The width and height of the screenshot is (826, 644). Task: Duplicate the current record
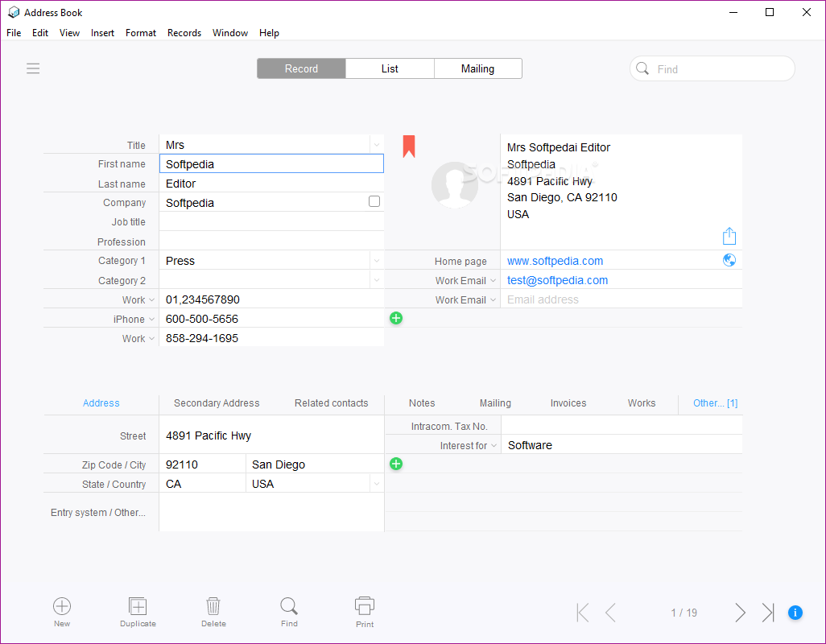pyautogui.click(x=138, y=612)
